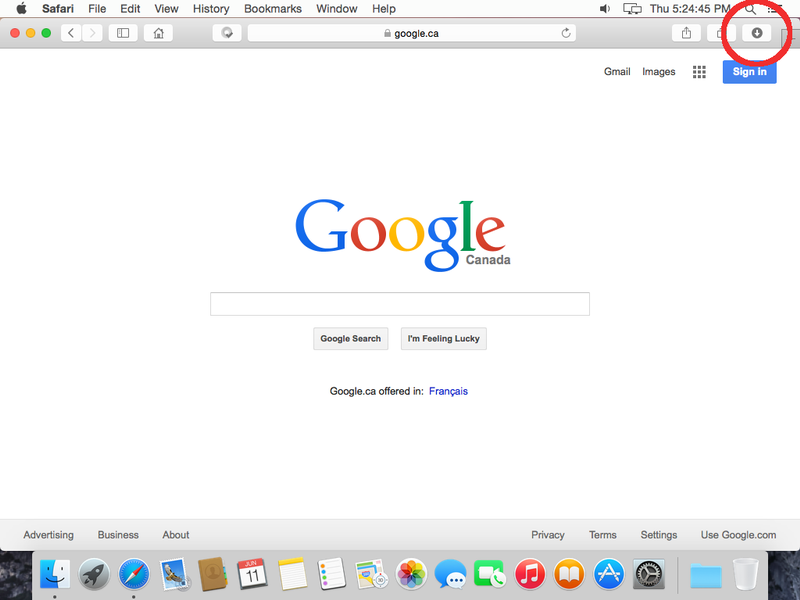This screenshot has height=600, width=800.
Task: Open the Apple menu
Action: [21, 9]
